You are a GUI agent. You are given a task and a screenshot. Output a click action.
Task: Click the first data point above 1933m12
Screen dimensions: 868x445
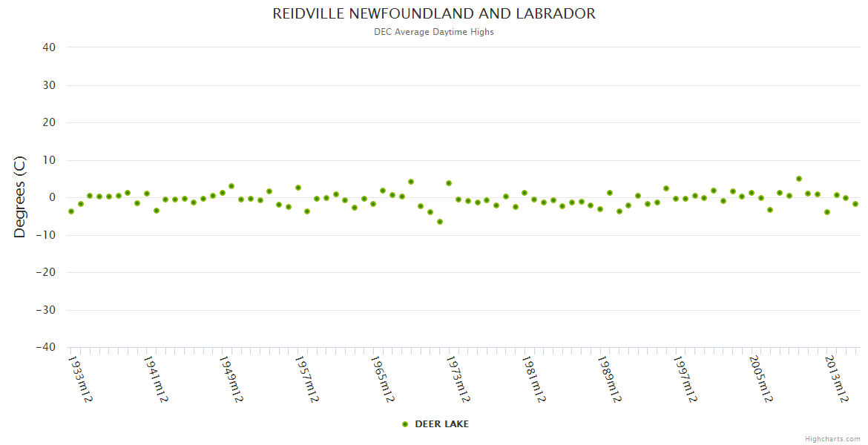click(x=71, y=211)
